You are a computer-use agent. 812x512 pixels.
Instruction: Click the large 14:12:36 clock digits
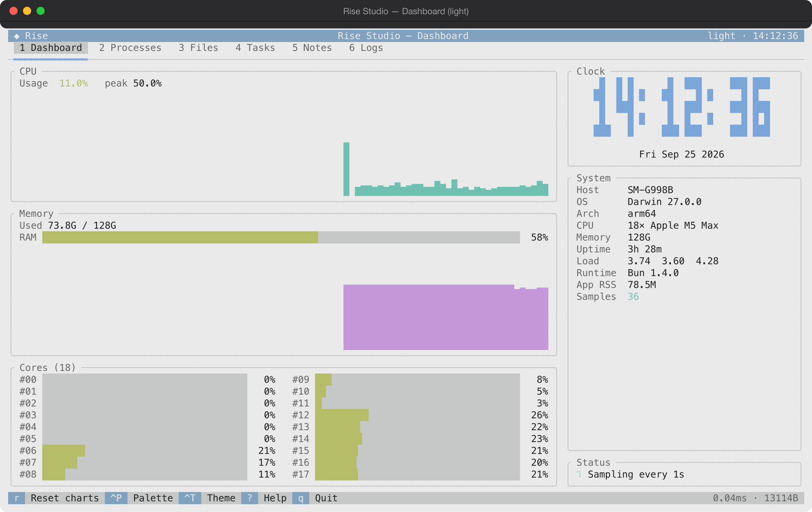(682, 107)
